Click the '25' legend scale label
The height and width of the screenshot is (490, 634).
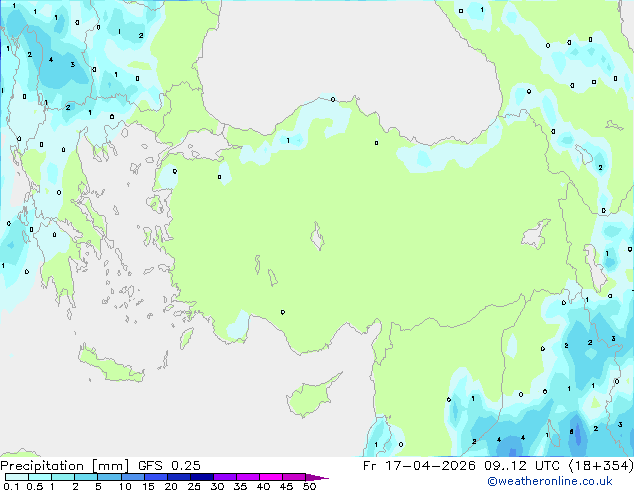194,486
